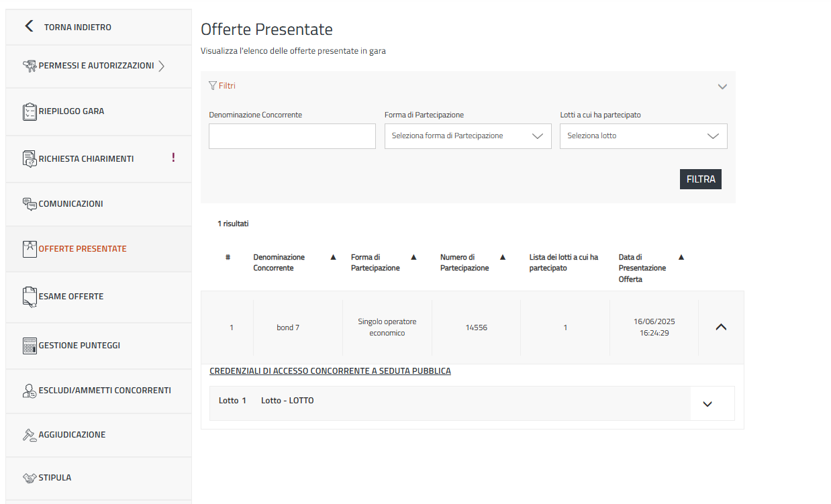831x504 pixels.
Task: Click the Gestione Punteggi calculator icon
Action: click(30, 346)
